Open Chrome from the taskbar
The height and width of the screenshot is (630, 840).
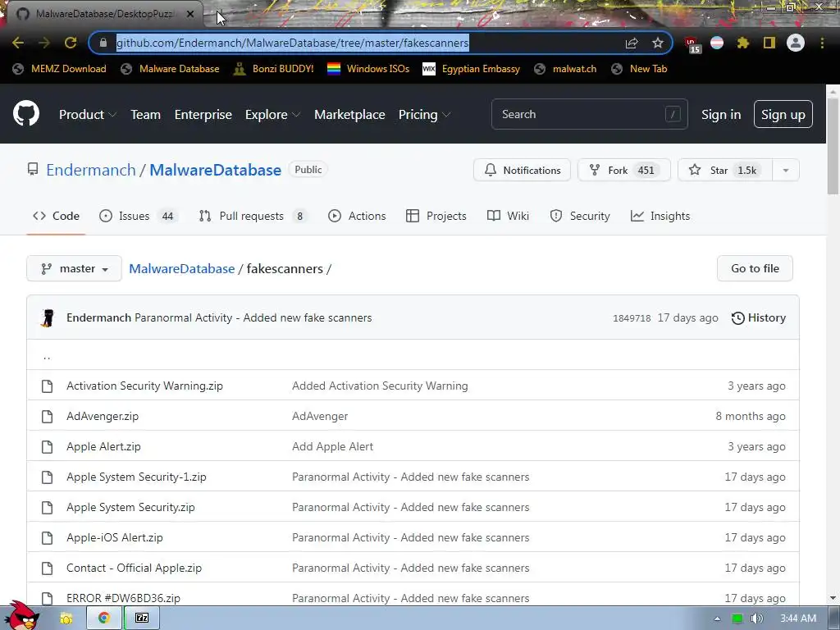coord(103,619)
